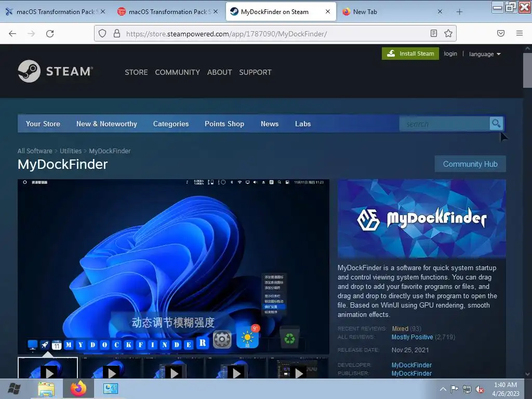
Task: Open News in store nav
Action: pyautogui.click(x=270, y=124)
